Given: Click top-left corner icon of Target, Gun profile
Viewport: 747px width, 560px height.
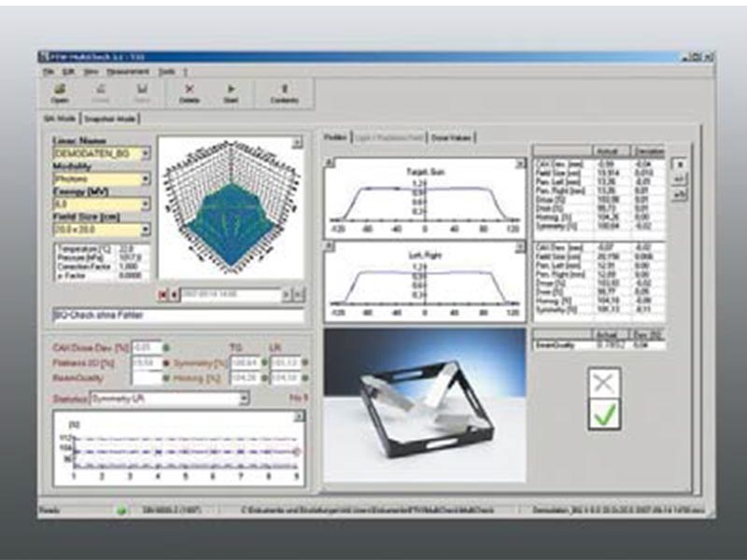Looking at the screenshot, I should pyautogui.click(x=330, y=163).
